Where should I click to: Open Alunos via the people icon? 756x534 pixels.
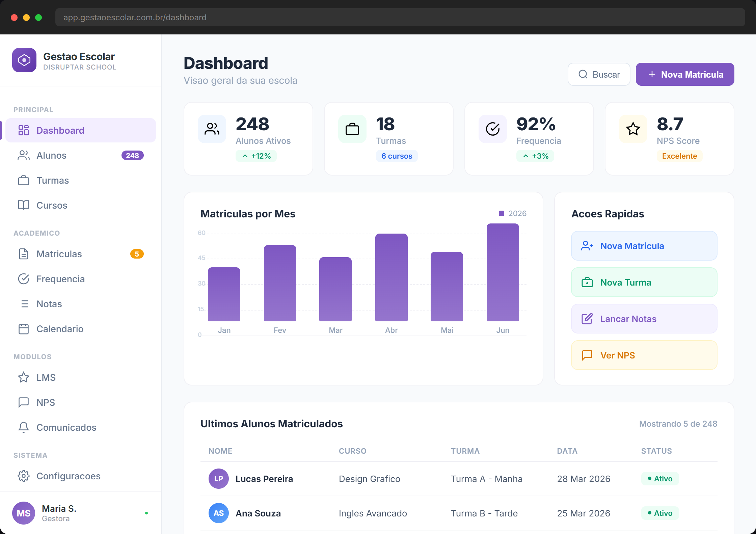[x=23, y=155]
